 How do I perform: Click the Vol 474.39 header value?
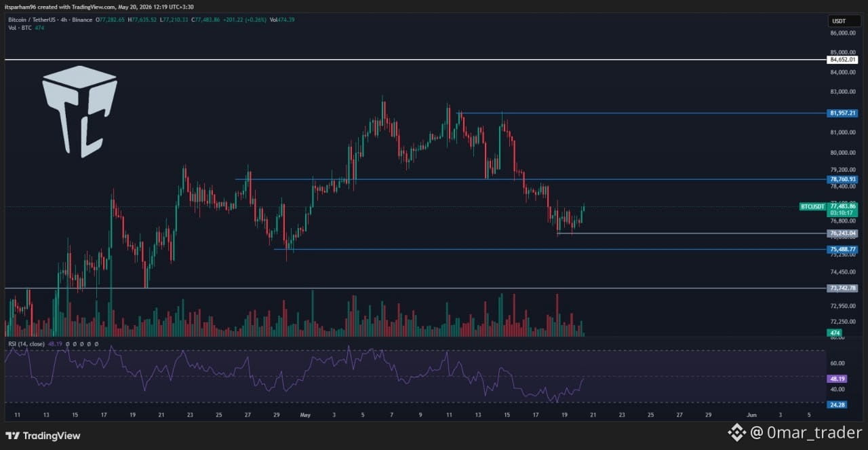click(x=282, y=20)
